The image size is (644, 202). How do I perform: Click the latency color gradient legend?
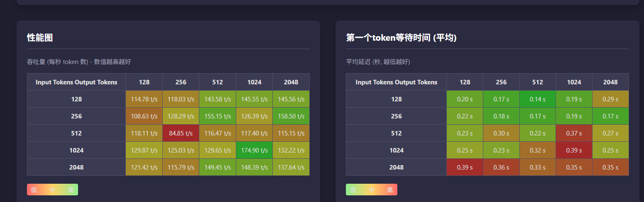[x=372, y=190]
